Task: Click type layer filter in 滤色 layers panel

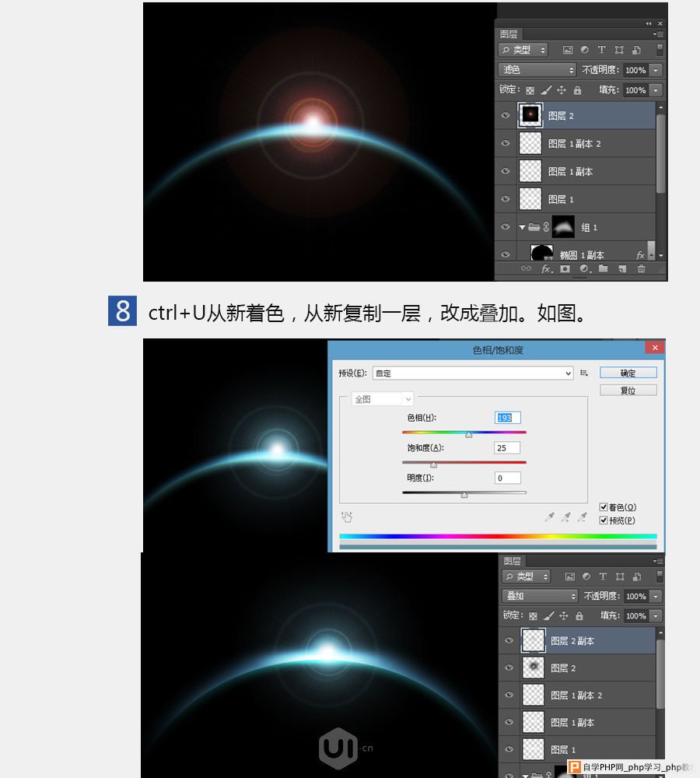Action: (602, 50)
